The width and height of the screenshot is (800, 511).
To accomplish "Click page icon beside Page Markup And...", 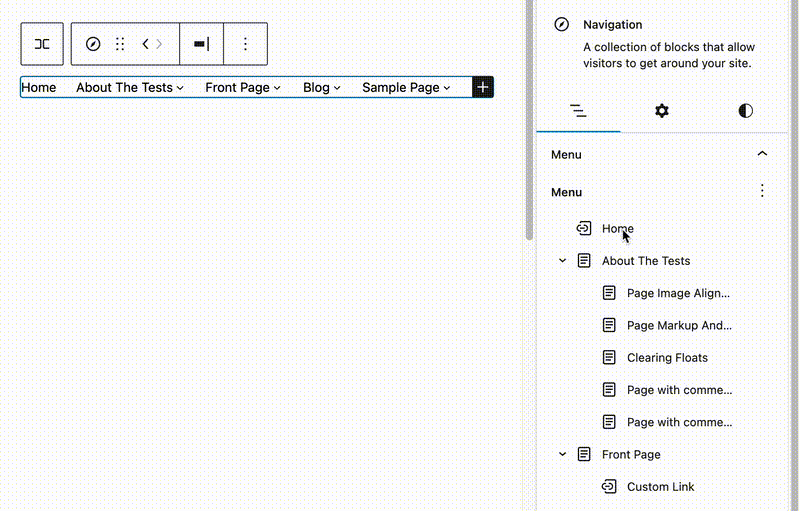I will tap(609, 325).
